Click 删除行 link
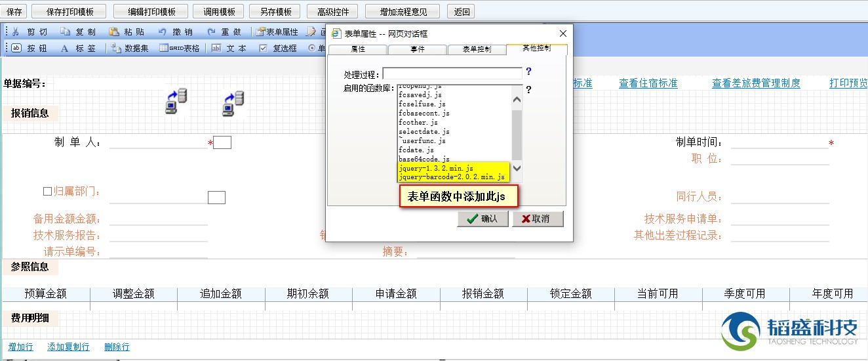The height and width of the screenshot is (361, 868). pyautogui.click(x=117, y=347)
